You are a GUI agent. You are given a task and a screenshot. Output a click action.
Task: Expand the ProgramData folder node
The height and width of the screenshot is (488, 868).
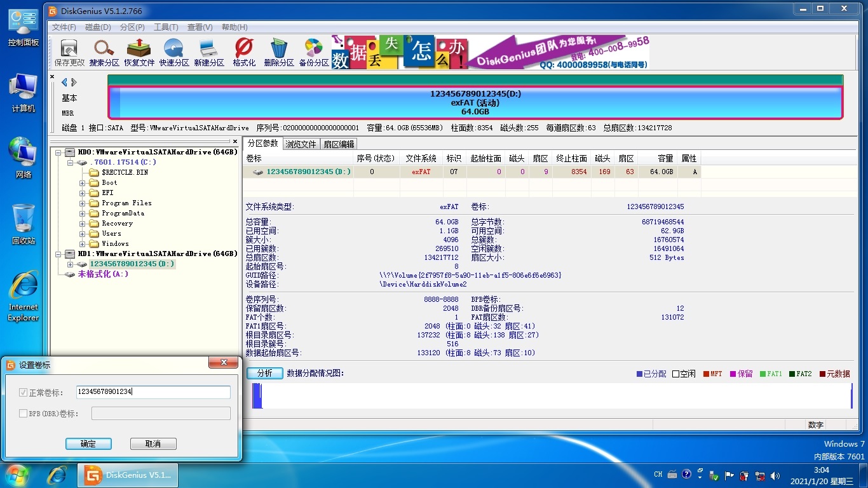point(83,213)
